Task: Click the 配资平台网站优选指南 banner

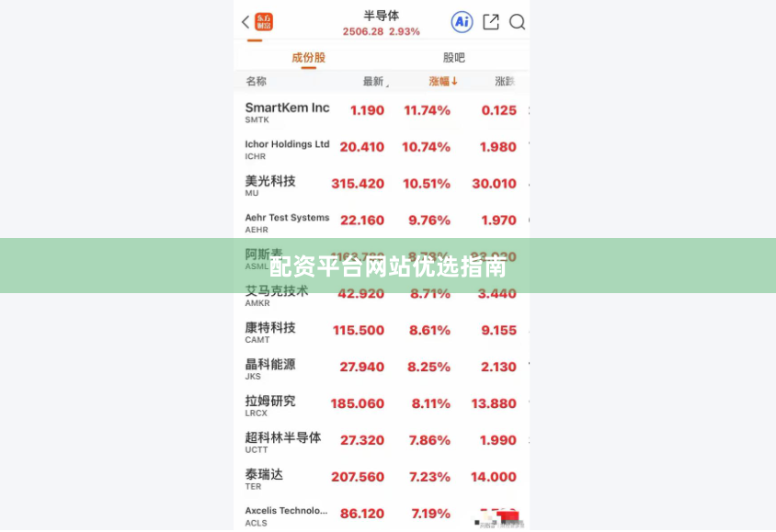Action: [x=388, y=266]
